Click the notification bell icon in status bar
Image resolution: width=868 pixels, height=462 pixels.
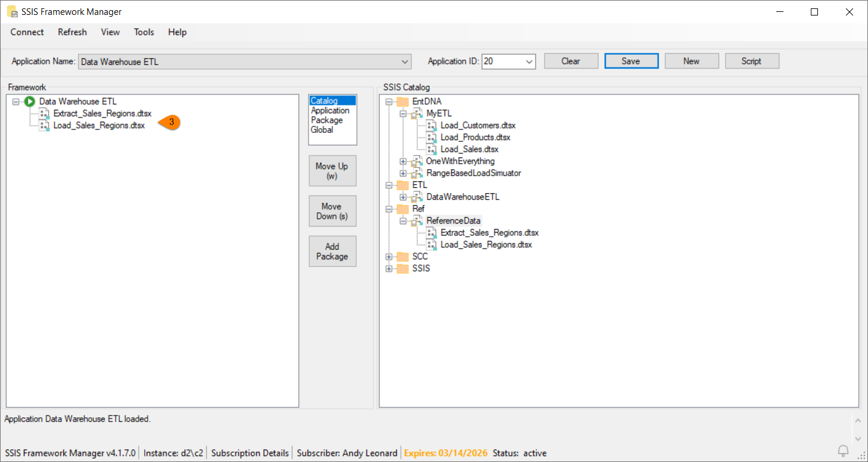[843, 451]
